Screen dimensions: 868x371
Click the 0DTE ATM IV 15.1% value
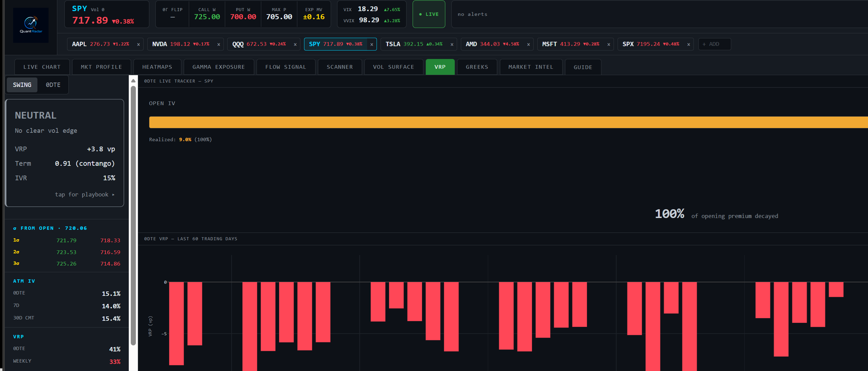point(111,294)
